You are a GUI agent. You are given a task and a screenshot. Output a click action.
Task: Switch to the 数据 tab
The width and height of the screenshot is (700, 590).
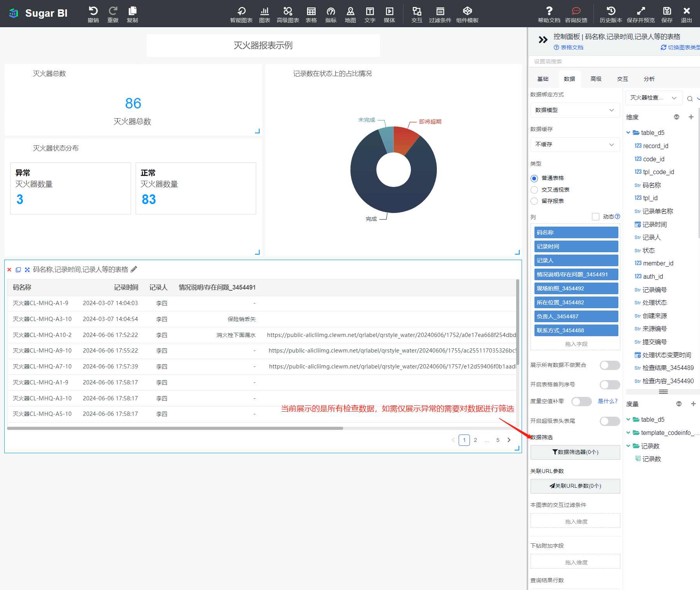[x=569, y=79]
